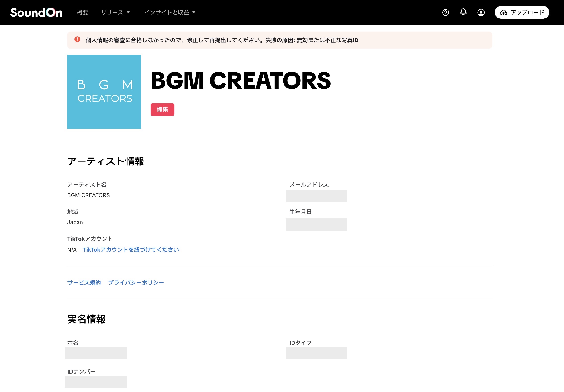Open the help question mark icon
Screen dimensions: 564x392
click(x=445, y=12)
